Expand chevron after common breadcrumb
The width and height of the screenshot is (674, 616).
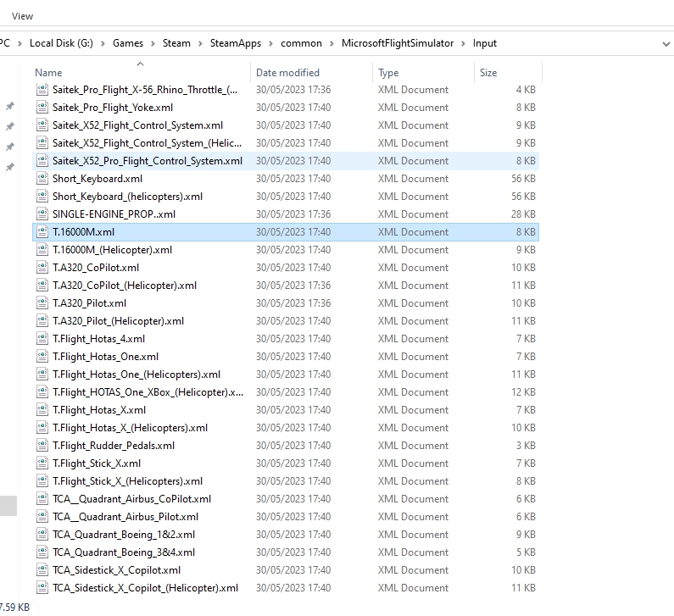(x=331, y=44)
